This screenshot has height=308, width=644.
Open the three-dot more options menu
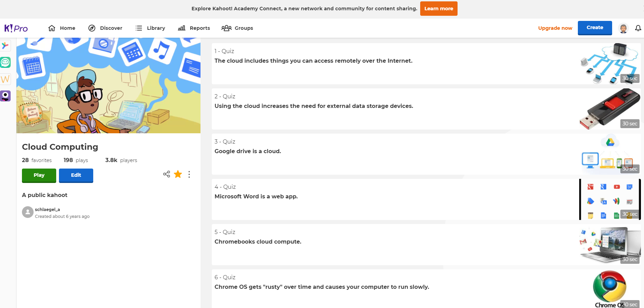pos(189,174)
